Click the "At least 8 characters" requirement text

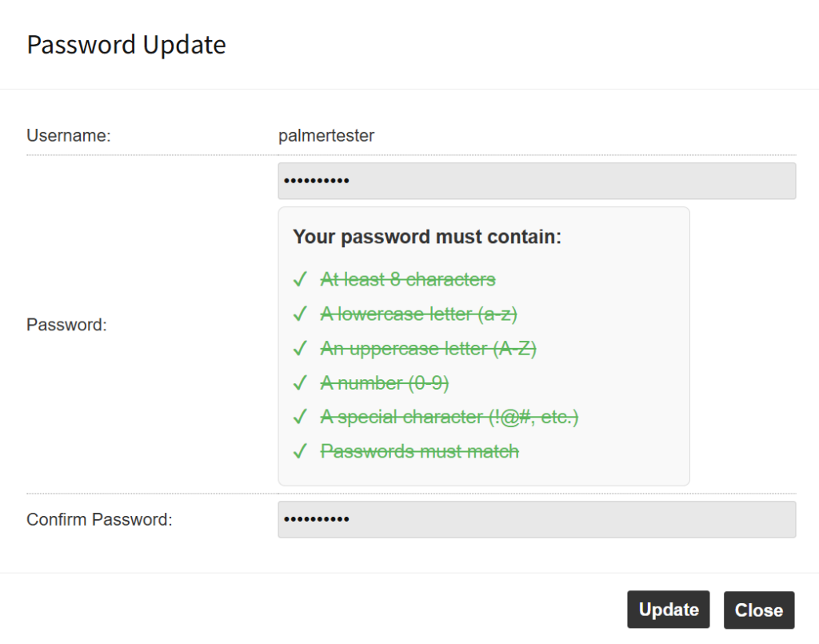(x=408, y=280)
